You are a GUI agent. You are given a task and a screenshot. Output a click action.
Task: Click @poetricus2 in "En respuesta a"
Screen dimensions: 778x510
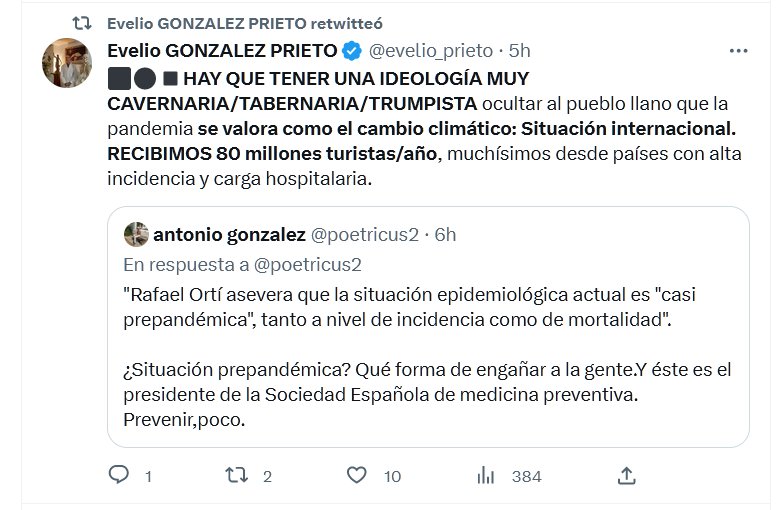point(310,264)
